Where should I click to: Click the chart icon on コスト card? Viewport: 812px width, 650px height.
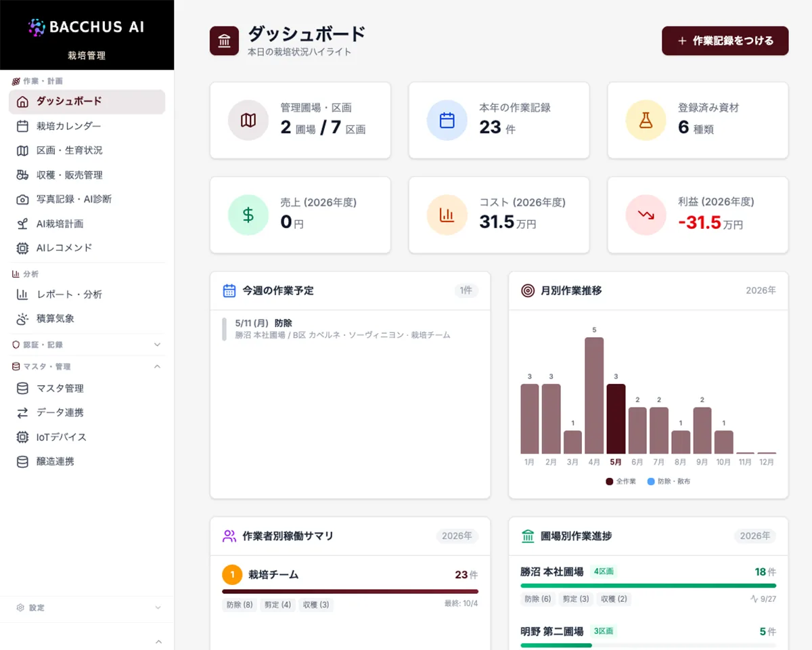(x=447, y=215)
